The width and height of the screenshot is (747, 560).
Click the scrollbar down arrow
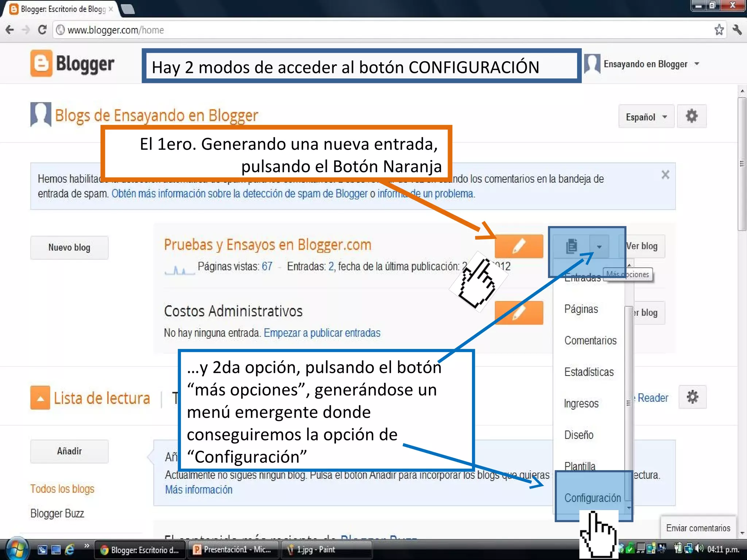coord(742,533)
